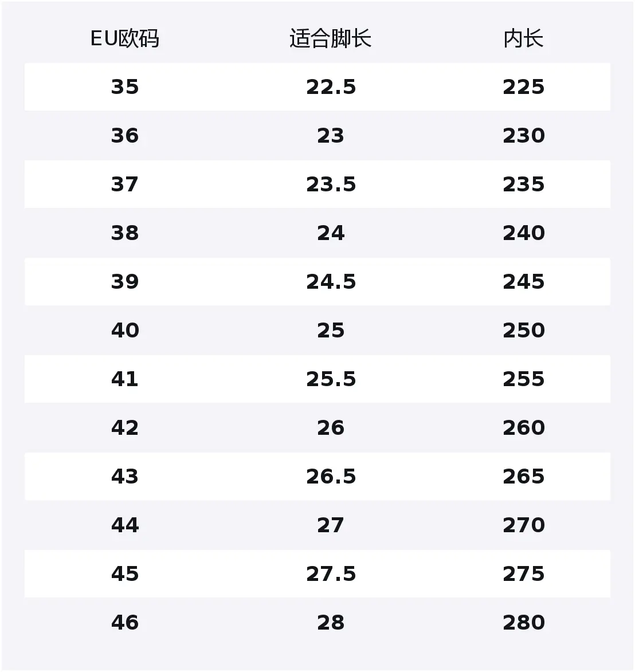Click inner length 225 value
The image size is (635, 672).
tap(523, 87)
